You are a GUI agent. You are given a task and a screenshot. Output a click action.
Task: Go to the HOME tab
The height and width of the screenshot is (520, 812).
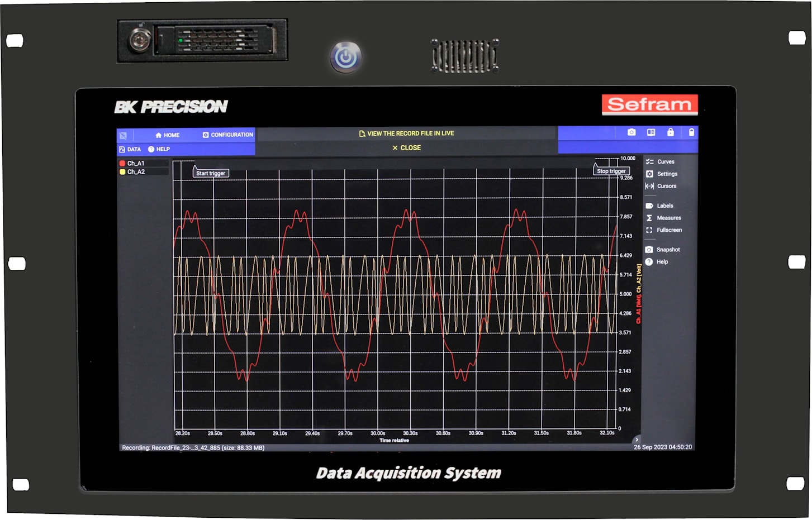pyautogui.click(x=167, y=135)
